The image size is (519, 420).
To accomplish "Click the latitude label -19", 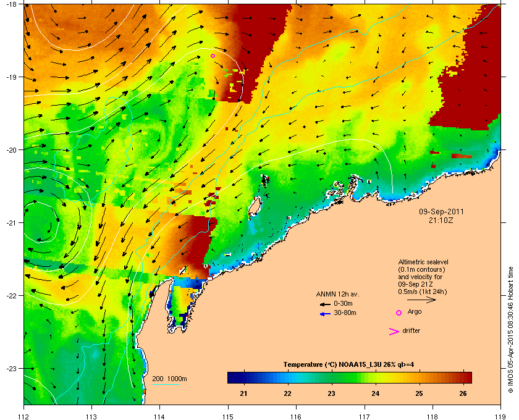I will tap(11, 77).
